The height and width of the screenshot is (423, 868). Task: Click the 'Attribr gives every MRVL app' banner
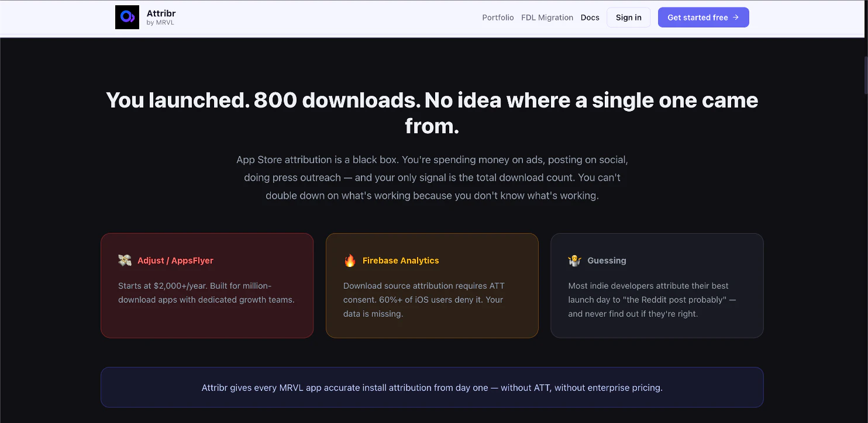[432, 387]
